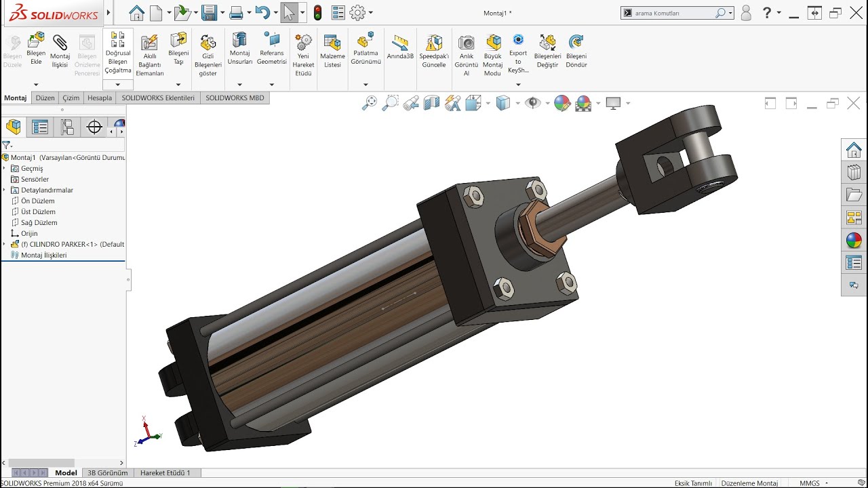This screenshot has width=868, height=488.
Task: Expand the CILINDRO PARKER component node
Action: point(4,244)
